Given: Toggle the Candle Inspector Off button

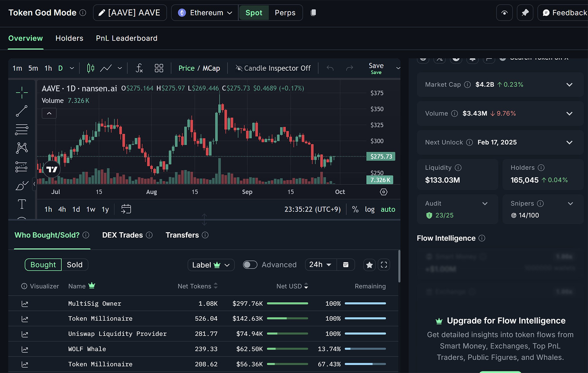Looking at the screenshot, I should point(273,68).
